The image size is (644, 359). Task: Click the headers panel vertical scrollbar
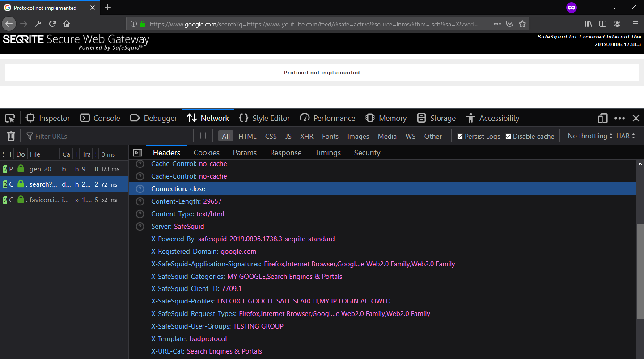pyautogui.click(x=640, y=270)
